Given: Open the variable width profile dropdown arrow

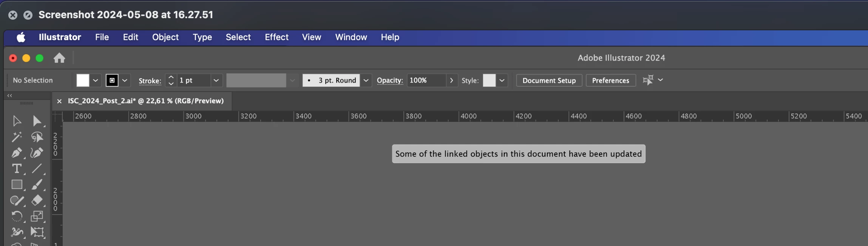Looking at the screenshot, I should [292, 80].
